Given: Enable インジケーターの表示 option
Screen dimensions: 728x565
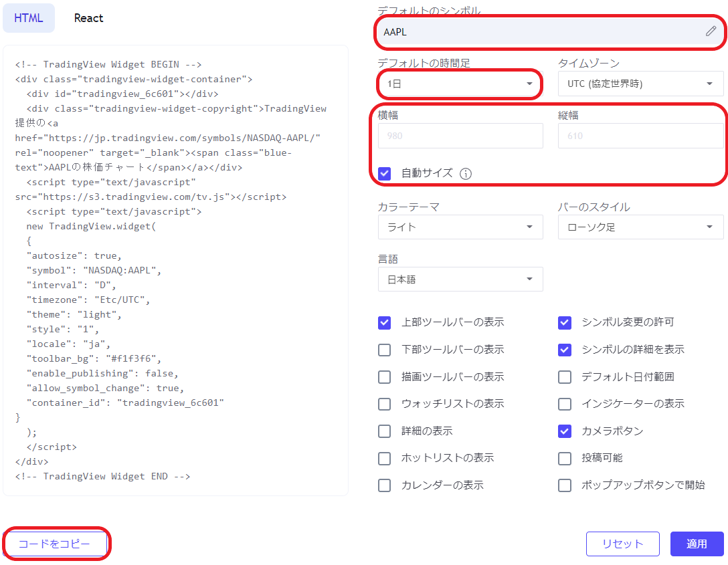Looking at the screenshot, I should click(564, 404).
